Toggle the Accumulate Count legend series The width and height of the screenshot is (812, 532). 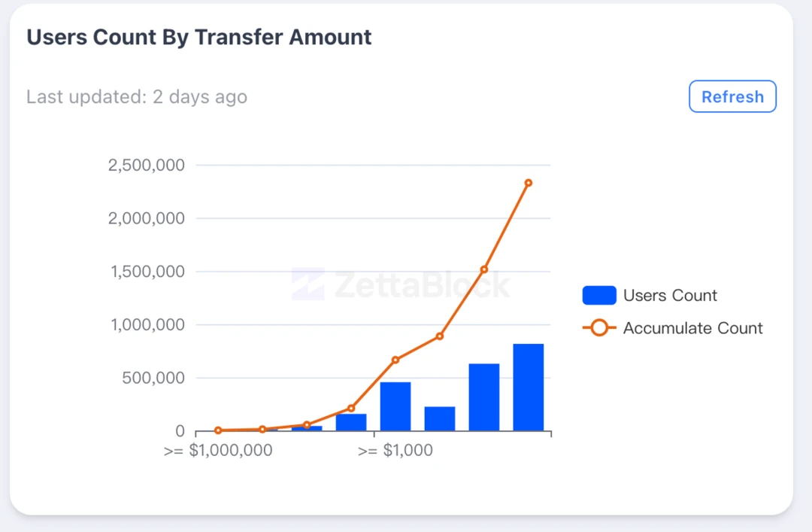[692, 328]
